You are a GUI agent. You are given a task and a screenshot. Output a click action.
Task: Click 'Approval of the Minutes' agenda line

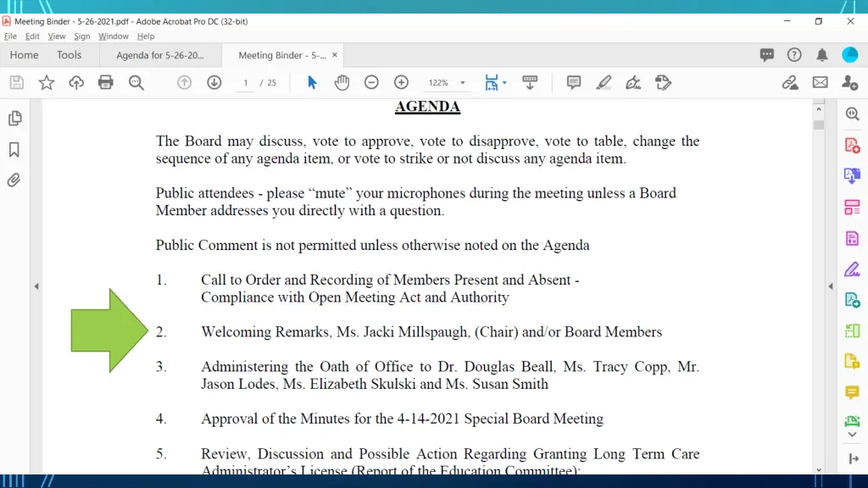pyautogui.click(x=402, y=419)
